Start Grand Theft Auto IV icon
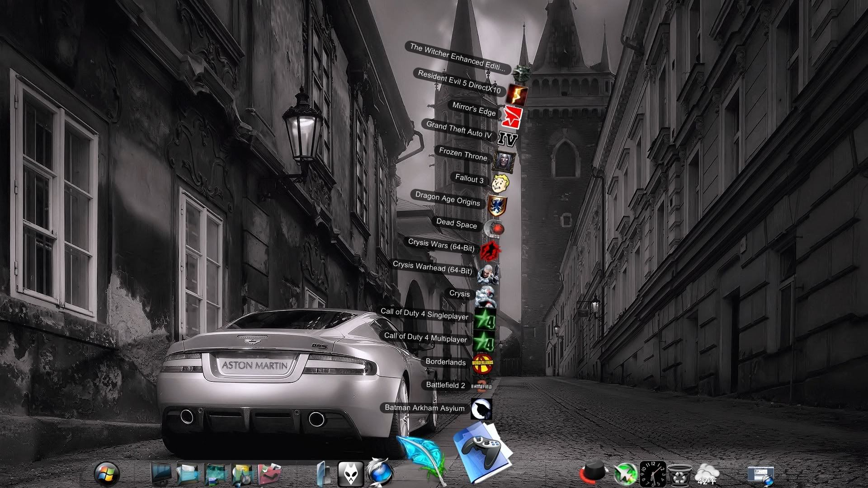Viewport: 868px width, 488px height. pos(507,139)
